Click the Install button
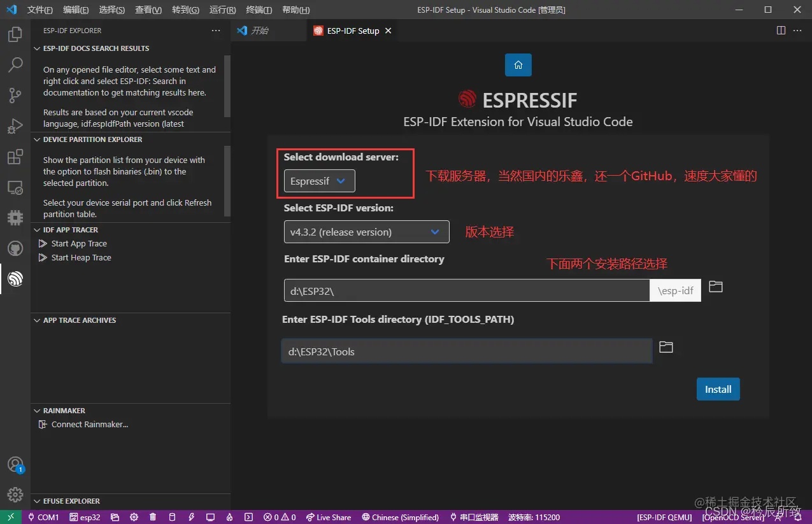The height and width of the screenshot is (524, 812). [718, 389]
